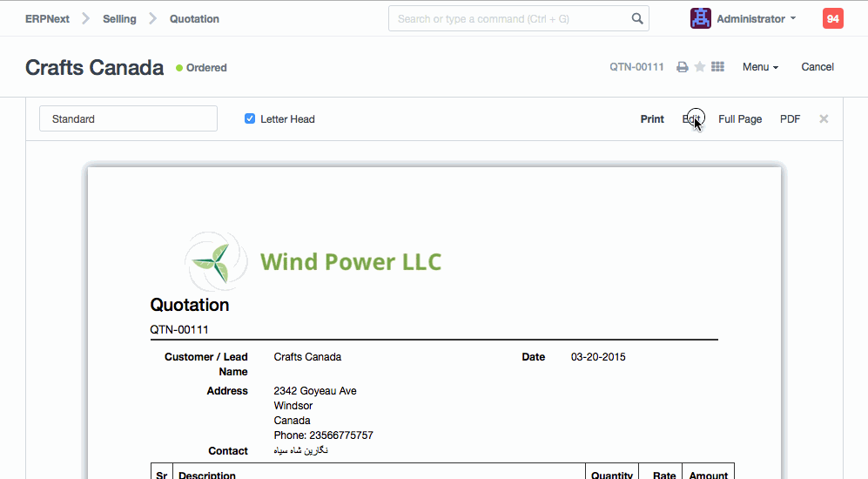868x479 pixels.
Task: Click the Wind Power LLC logo
Action: coord(313,260)
